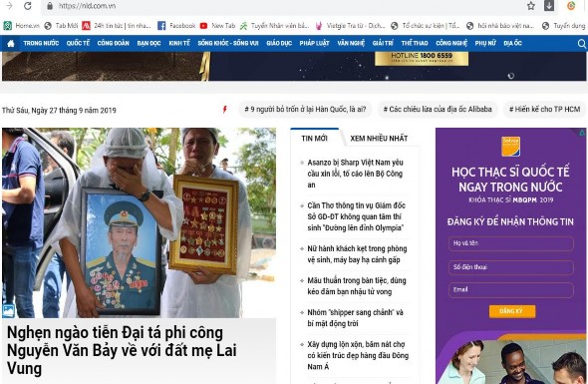Click the ad info icon on the purple ad

(x=582, y=132)
